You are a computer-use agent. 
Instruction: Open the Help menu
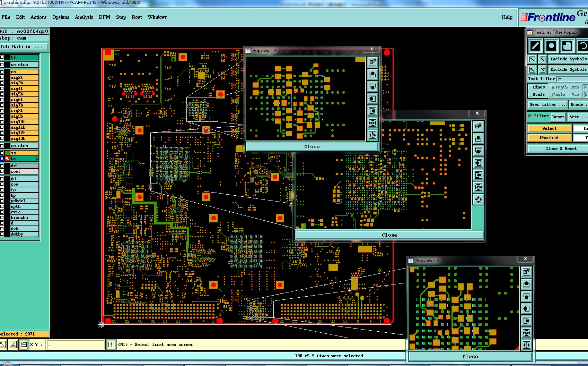[507, 17]
